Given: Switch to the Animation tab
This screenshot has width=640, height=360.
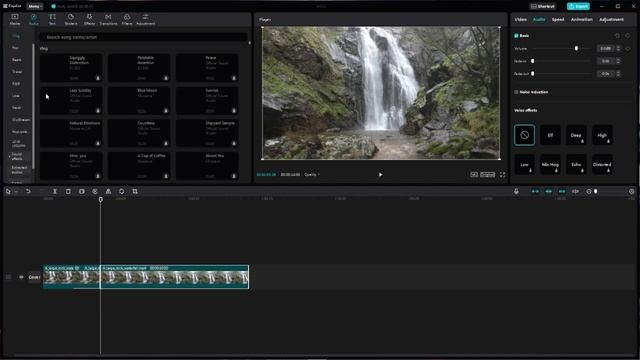Looking at the screenshot, I should 582,20.
